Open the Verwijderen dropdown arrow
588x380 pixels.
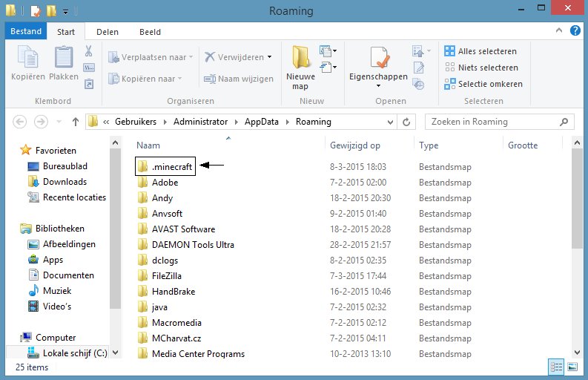point(269,57)
